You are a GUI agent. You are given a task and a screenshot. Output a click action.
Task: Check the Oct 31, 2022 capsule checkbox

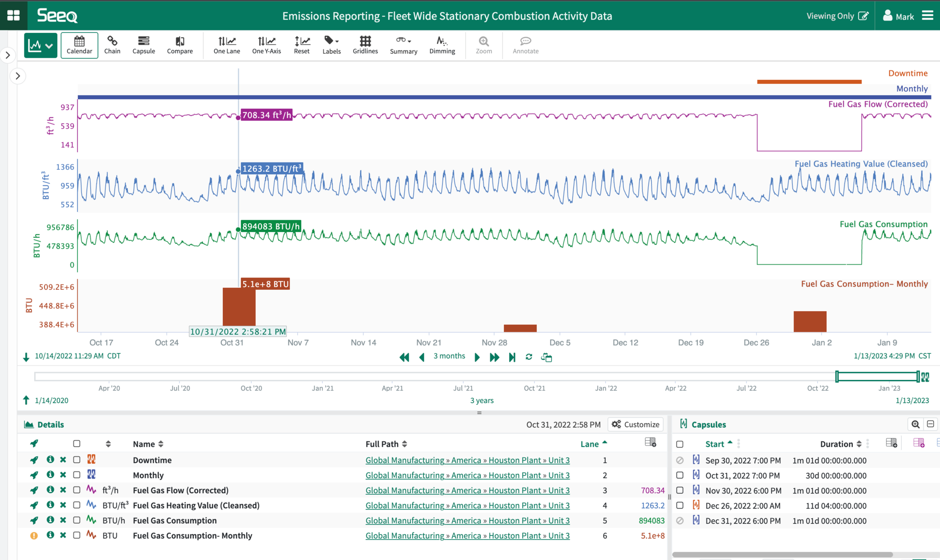(x=680, y=475)
